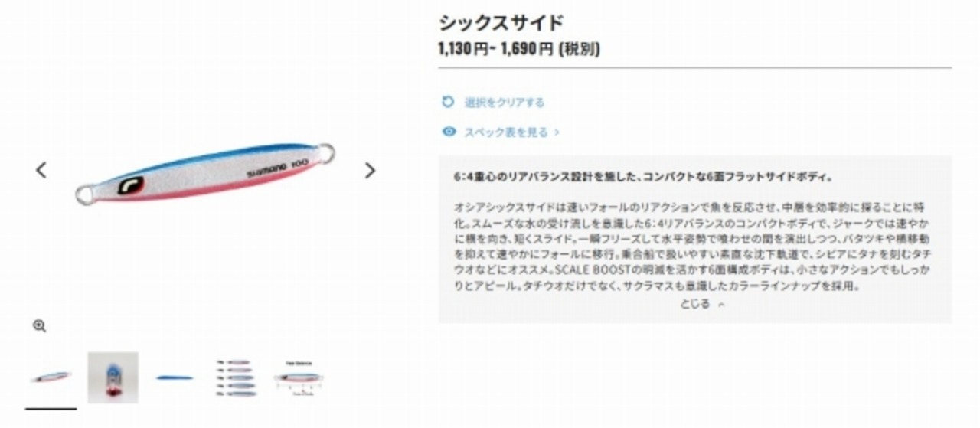
Task: Select the first side-view lure thumbnail
Action: point(51,377)
